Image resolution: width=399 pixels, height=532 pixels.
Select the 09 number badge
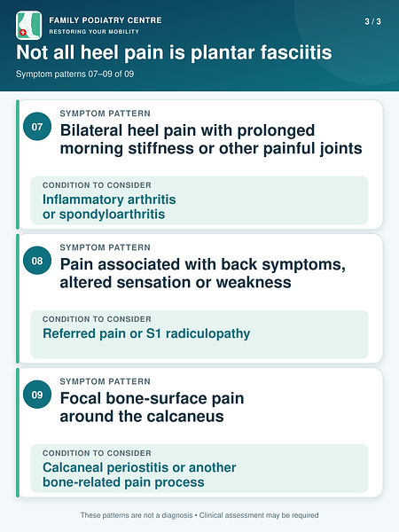[x=37, y=395]
